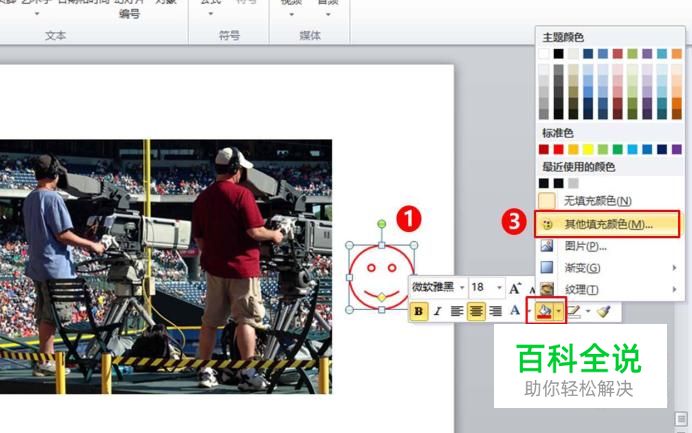The image size is (692, 433).
Task: Pick the light blue standard color swatch
Action: [632, 149]
